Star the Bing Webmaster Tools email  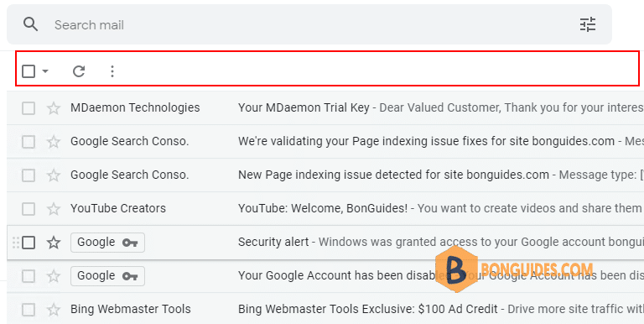[54, 310]
